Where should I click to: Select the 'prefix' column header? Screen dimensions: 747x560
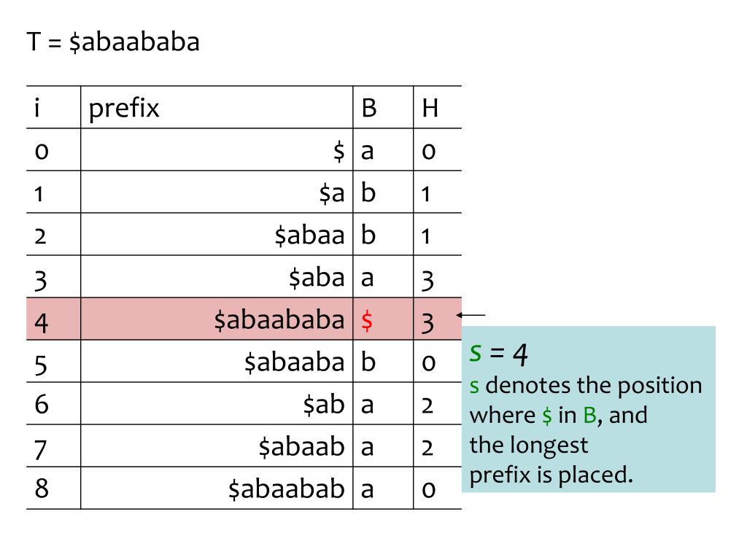click(x=124, y=108)
